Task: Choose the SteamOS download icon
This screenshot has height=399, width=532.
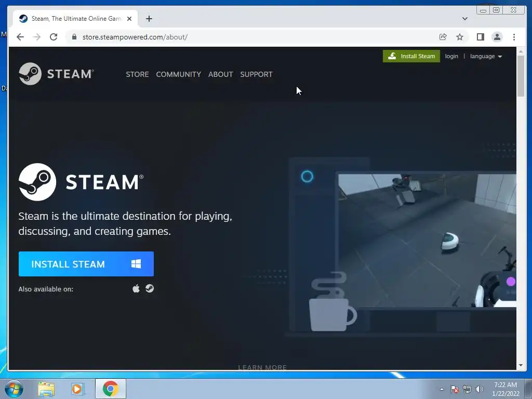Action: [x=150, y=288]
